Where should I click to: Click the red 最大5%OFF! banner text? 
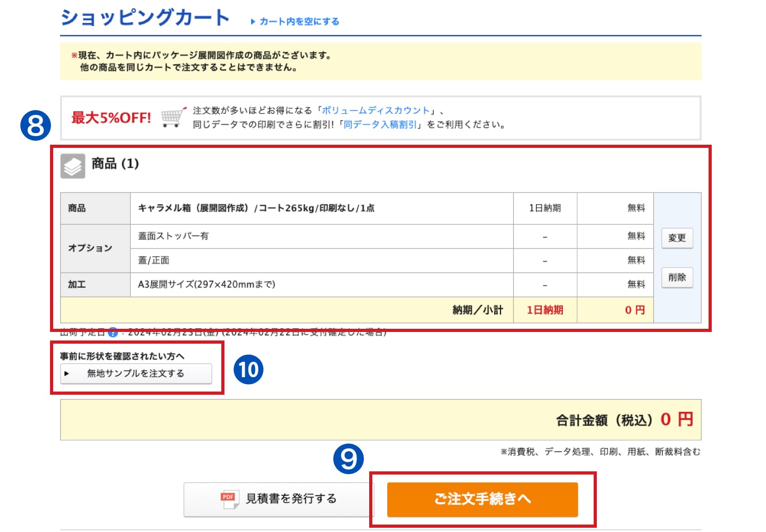(x=111, y=118)
